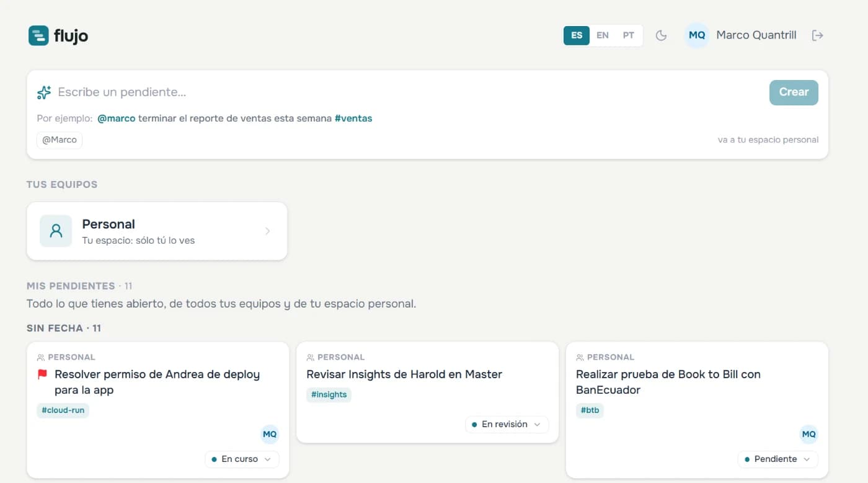
Task: Click the #btb tag
Action: click(590, 410)
